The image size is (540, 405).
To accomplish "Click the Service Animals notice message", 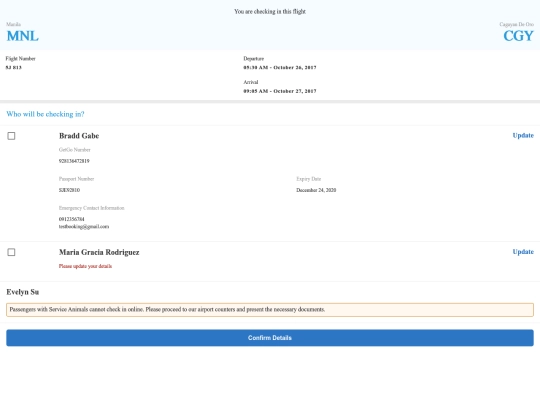I will click(270, 310).
